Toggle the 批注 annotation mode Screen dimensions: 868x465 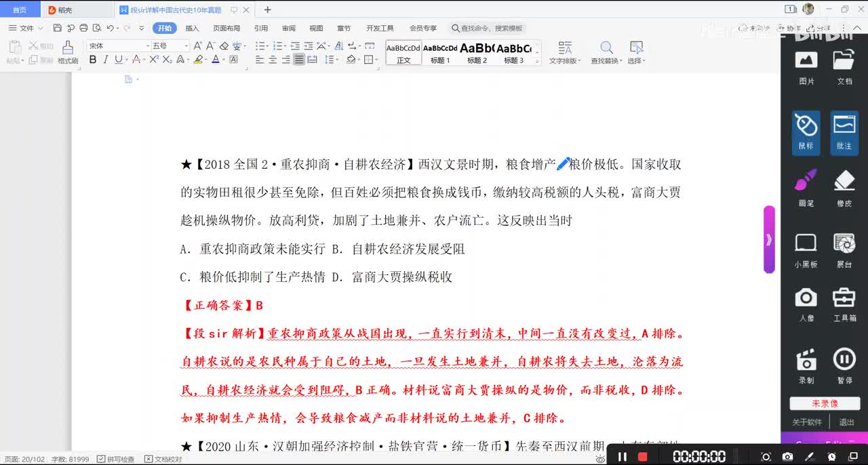coord(844,132)
